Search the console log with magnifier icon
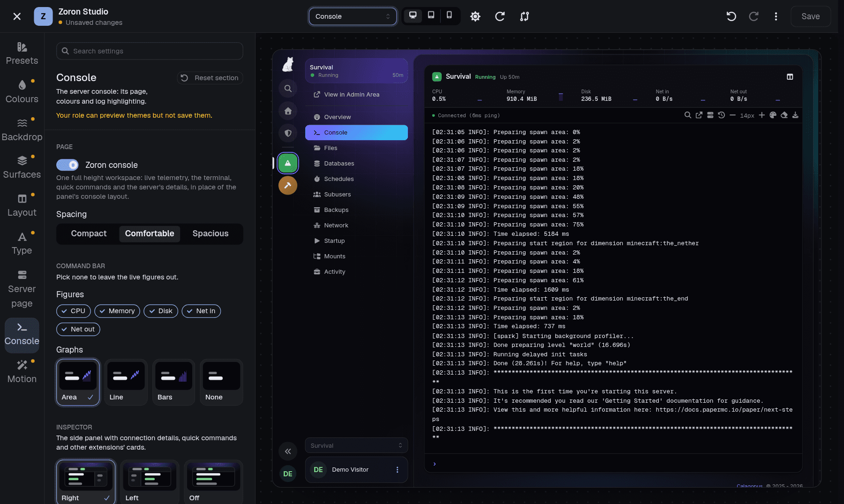Viewport: 844px width, 504px height. (x=687, y=115)
